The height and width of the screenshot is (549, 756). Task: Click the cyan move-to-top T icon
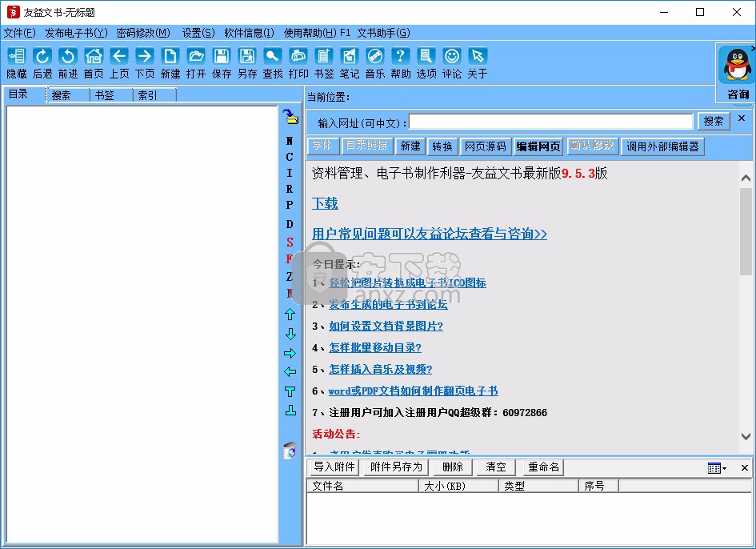pyautogui.click(x=290, y=391)
